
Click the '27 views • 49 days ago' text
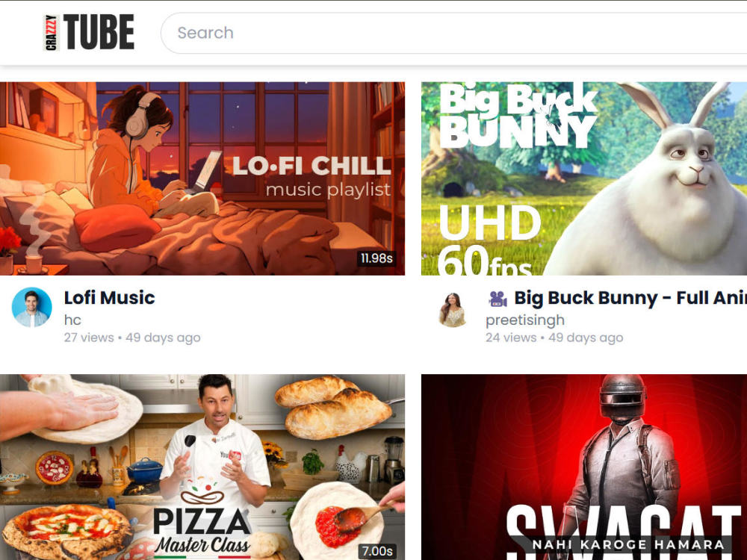(x=132, y=337)
